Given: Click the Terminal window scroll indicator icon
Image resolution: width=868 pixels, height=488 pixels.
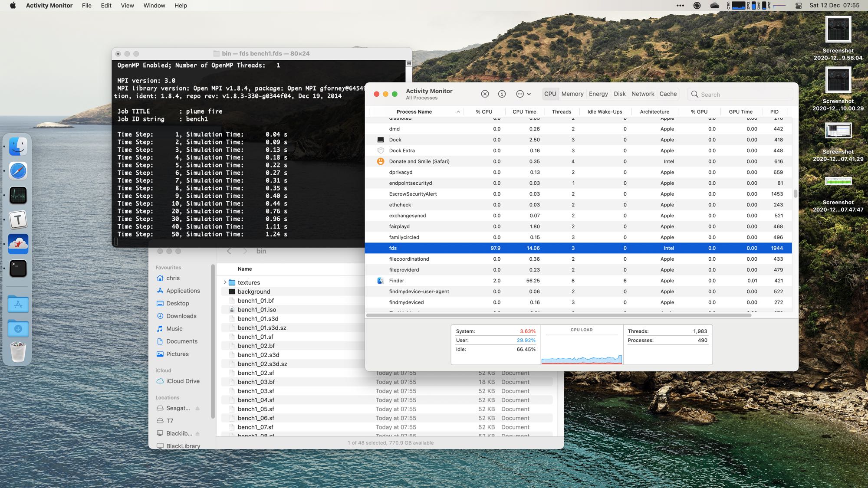Looking at the screenshot, I should click(x=409, y=63).
